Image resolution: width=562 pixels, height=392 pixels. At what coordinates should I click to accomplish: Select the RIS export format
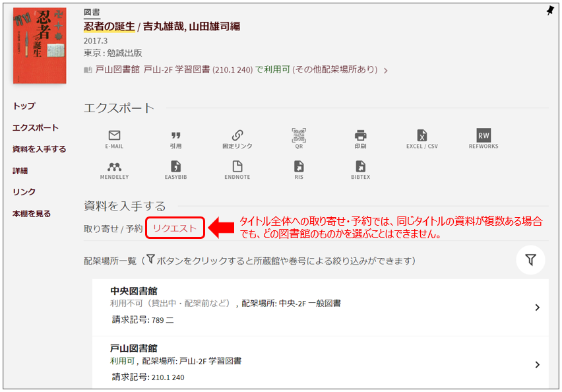point(298,168)
